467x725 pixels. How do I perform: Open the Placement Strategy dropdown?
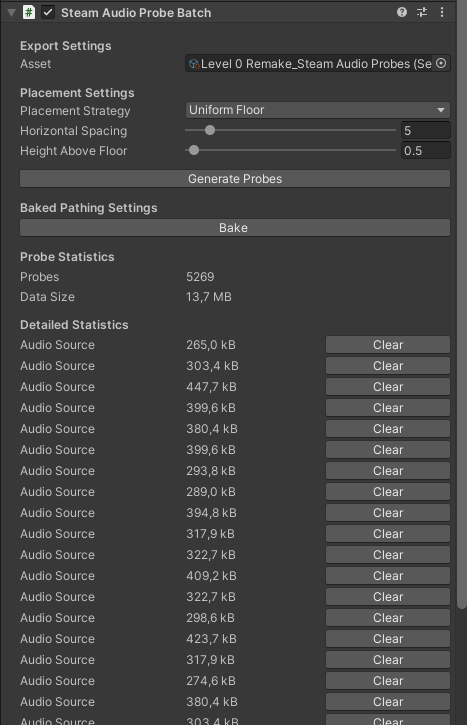[x=318, y=110]
